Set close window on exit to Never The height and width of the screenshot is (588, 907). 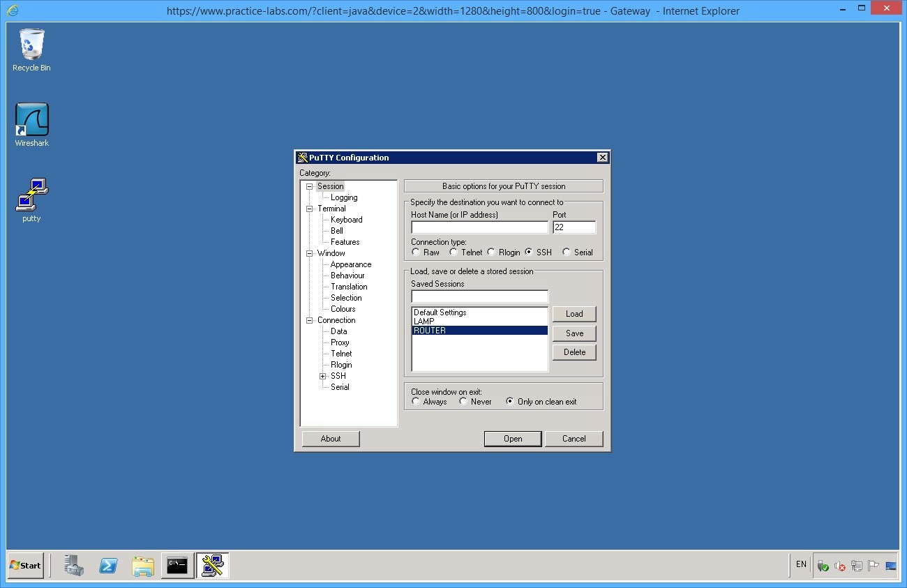[463, 401]
